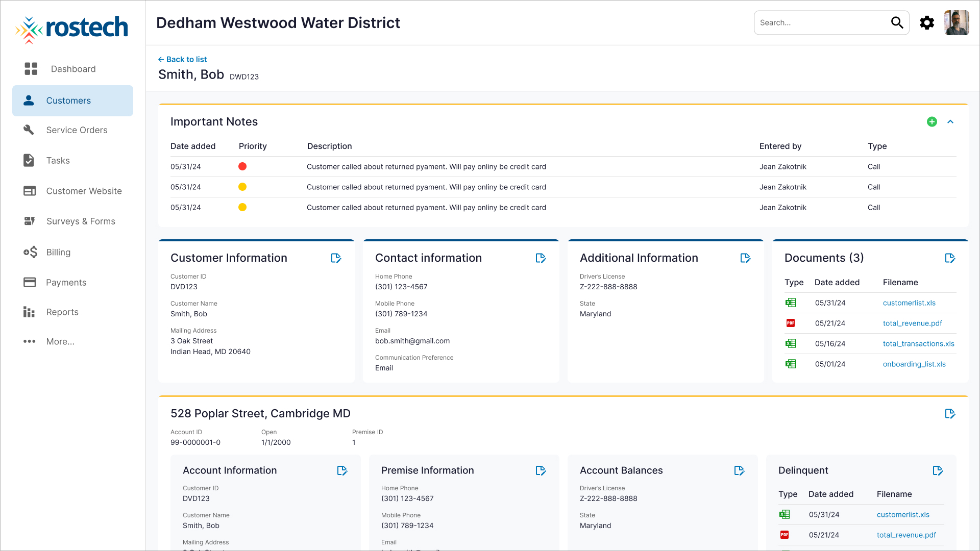Edit the Account Balances card
Image resolution: width=980 pixels, height=551 pixels.
(739, 470)
